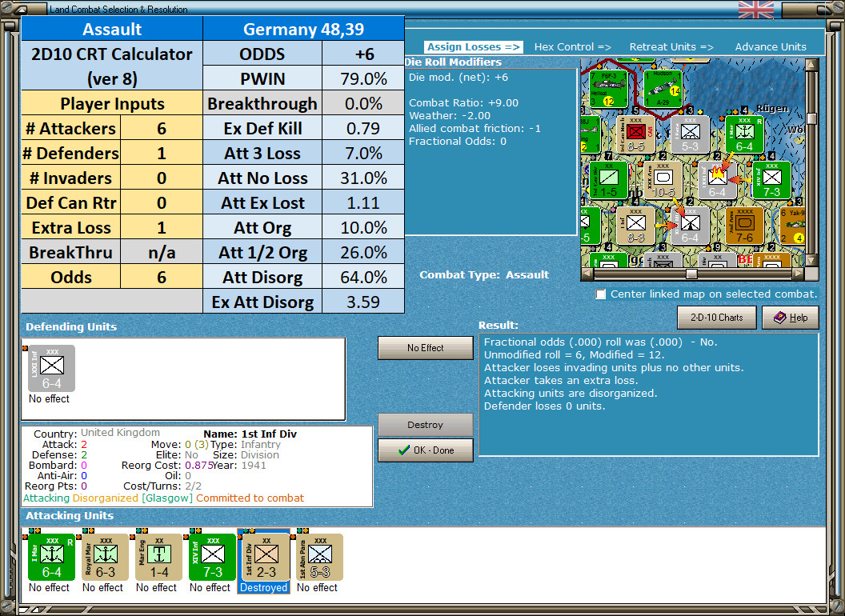Click the Breakthrough value 0.0%
The image size is (845, 616).
(x=363, y=103)
